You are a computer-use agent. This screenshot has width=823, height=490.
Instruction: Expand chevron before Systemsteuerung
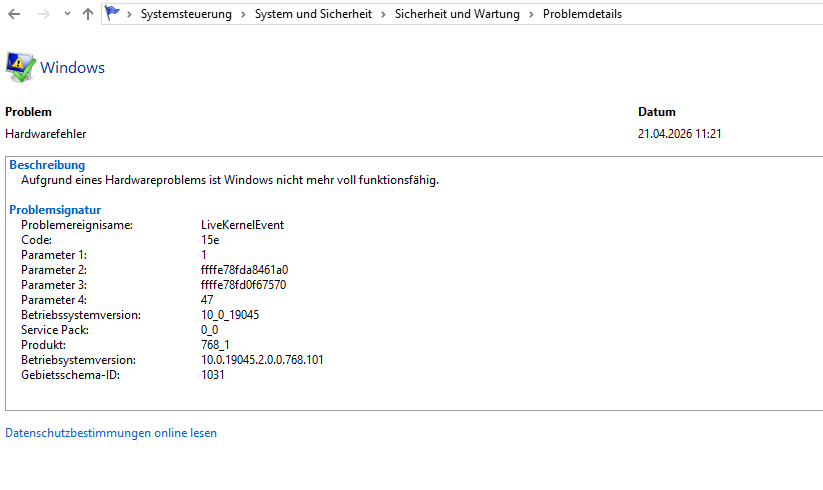(x=129, y=14)
